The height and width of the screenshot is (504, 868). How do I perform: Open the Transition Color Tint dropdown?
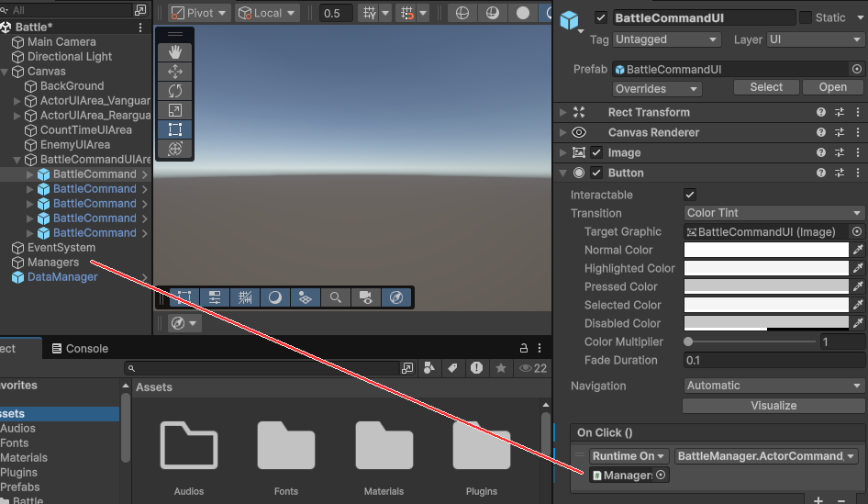[774, 213]
